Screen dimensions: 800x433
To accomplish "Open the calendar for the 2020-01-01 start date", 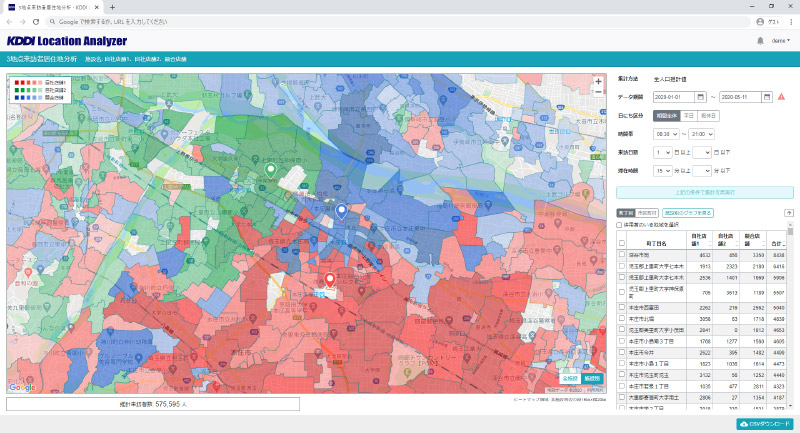I will tap(701, 97).
